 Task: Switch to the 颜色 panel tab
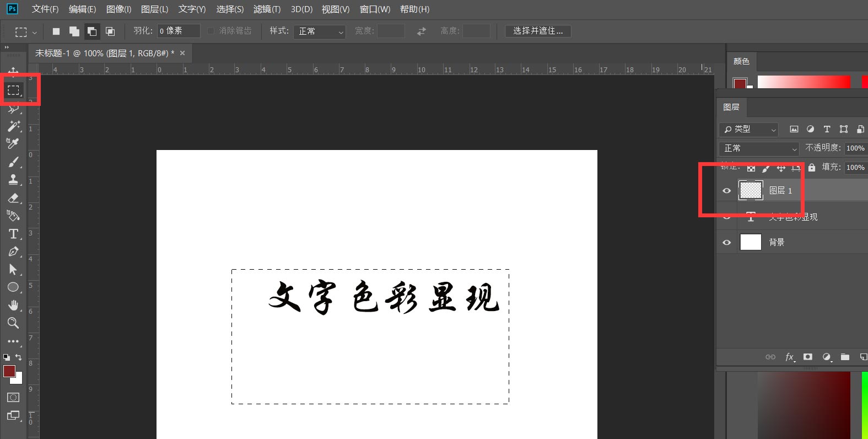(741, 61)
